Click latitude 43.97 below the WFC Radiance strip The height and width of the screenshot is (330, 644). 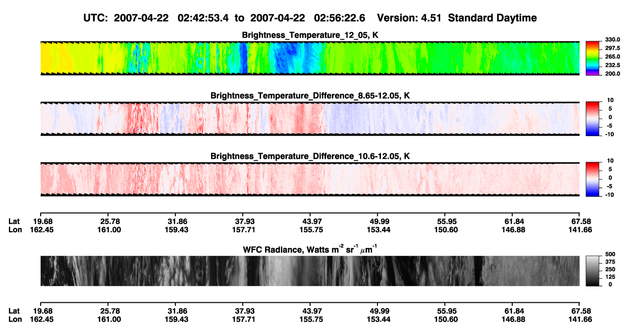point(311,311)
